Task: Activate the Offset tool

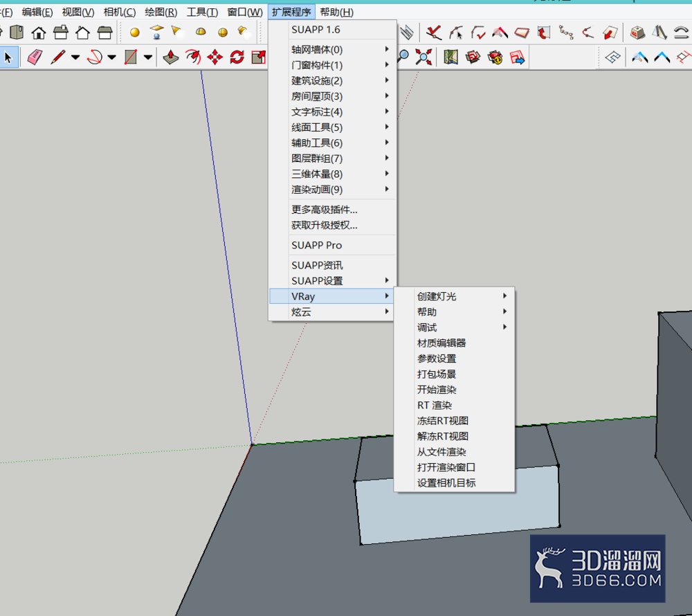Action: coord(193,57)
